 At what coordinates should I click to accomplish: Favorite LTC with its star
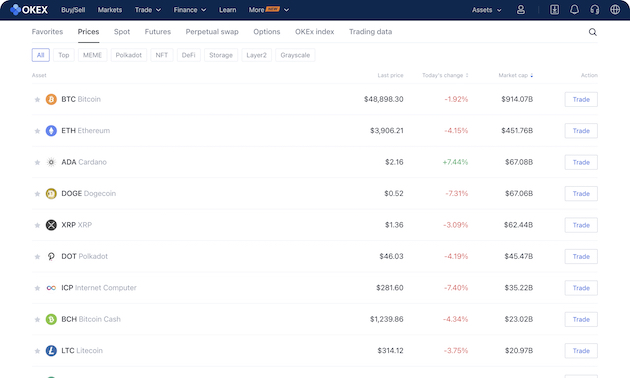point(37,351)
